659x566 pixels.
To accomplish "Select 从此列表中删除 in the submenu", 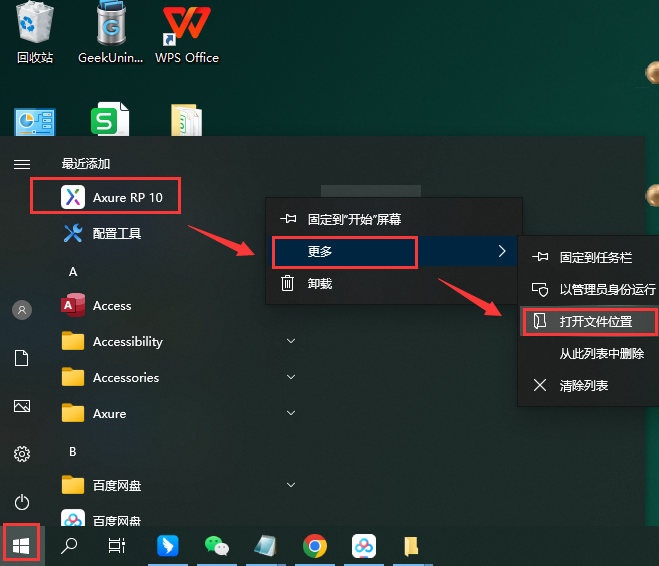I will [x=589, y=353].
